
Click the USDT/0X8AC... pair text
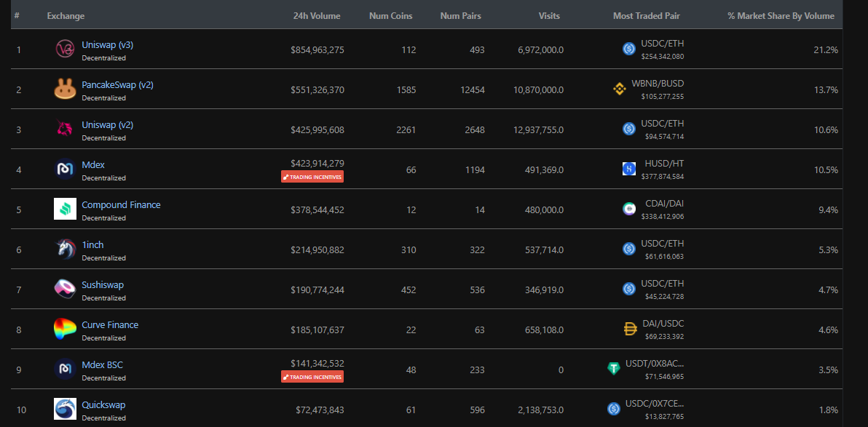point(655,364)
